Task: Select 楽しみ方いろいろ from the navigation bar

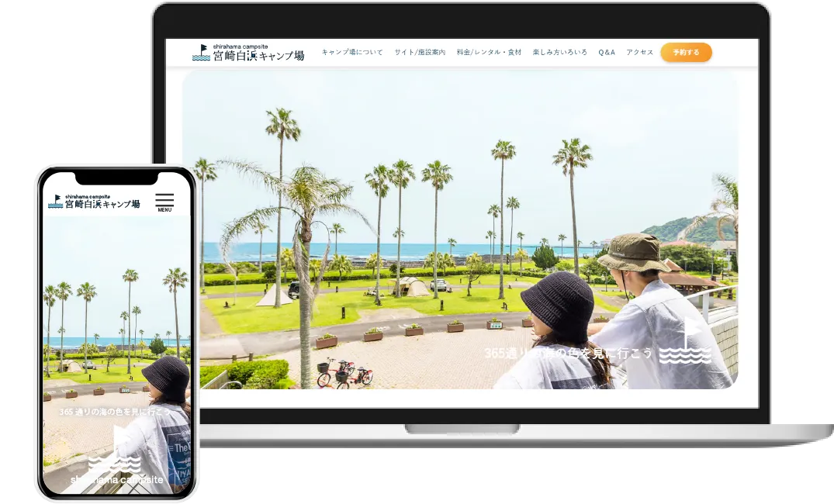Action: (560, 51)
